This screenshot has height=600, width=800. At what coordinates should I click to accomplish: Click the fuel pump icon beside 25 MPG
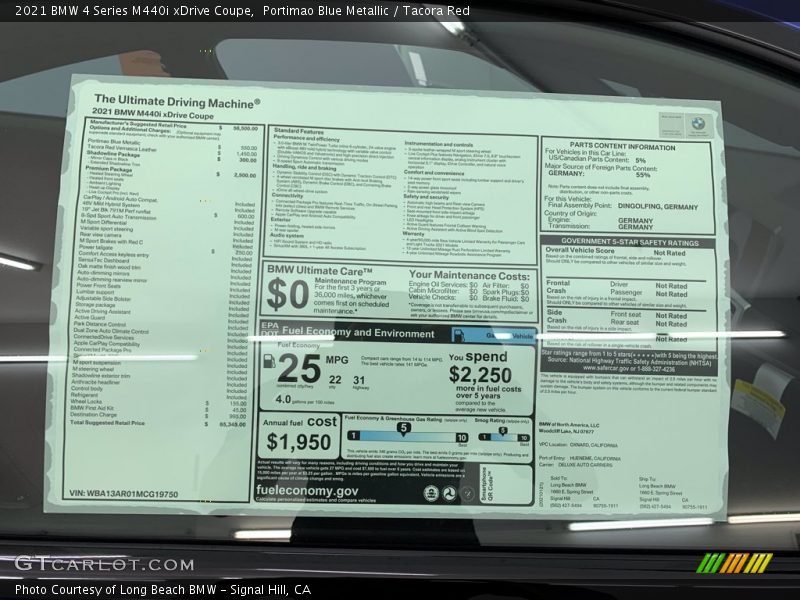click(269, 361)
